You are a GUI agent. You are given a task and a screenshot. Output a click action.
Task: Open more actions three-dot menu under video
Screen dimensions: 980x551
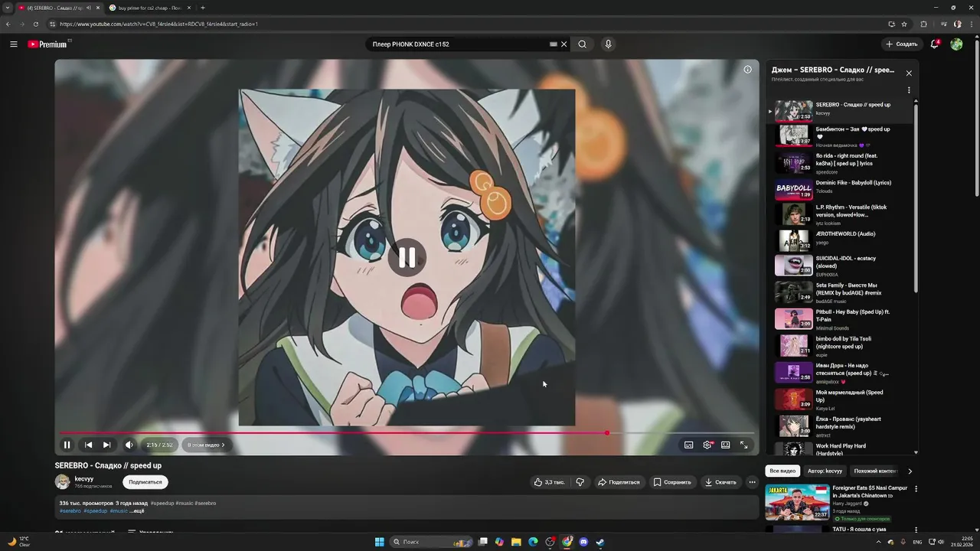(x=752, y=482)
